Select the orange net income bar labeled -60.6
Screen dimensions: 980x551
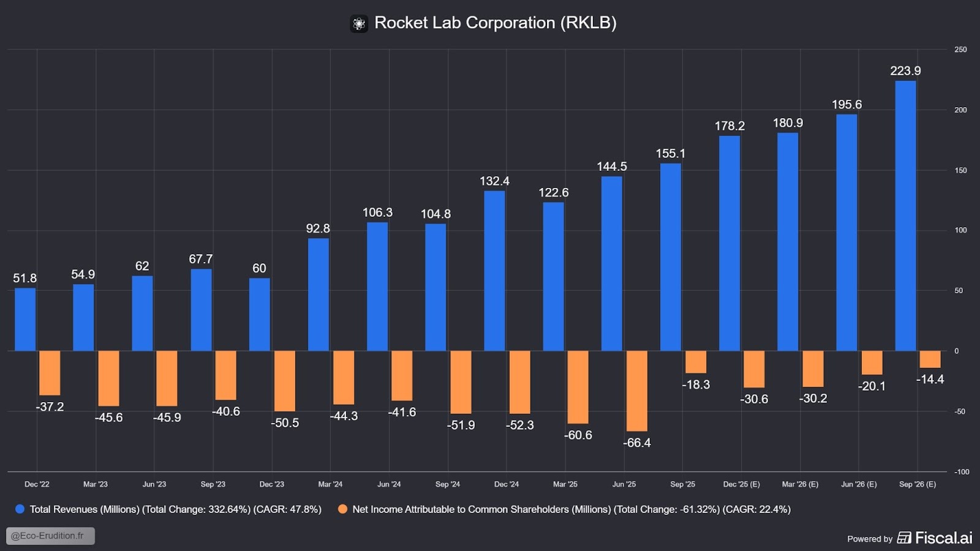pyautogui.click(x=578, y=388)
